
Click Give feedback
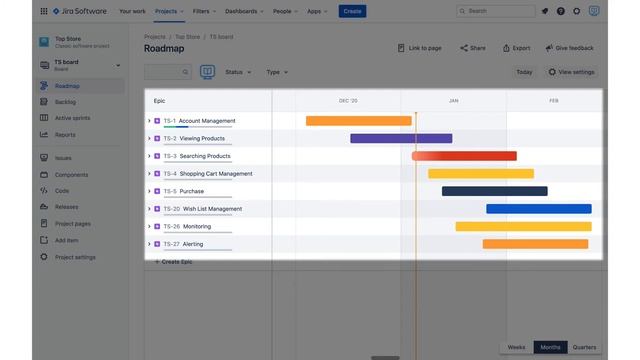pos(569,48)
